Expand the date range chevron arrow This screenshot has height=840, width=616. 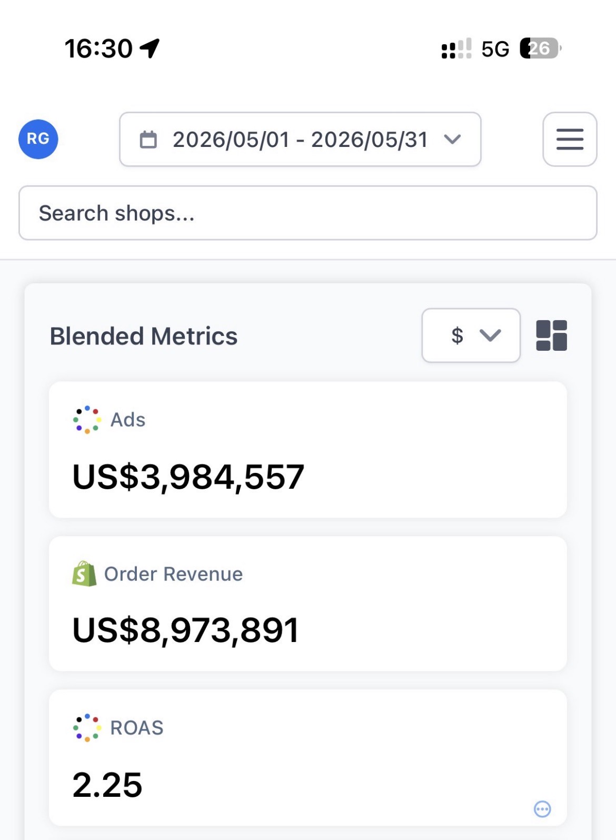coord(452,140)
